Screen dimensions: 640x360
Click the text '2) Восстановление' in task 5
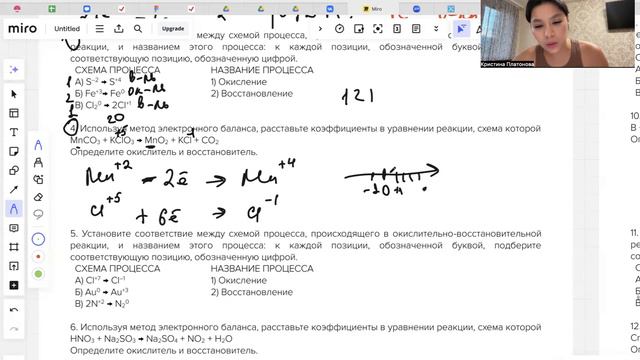point(251,292)
